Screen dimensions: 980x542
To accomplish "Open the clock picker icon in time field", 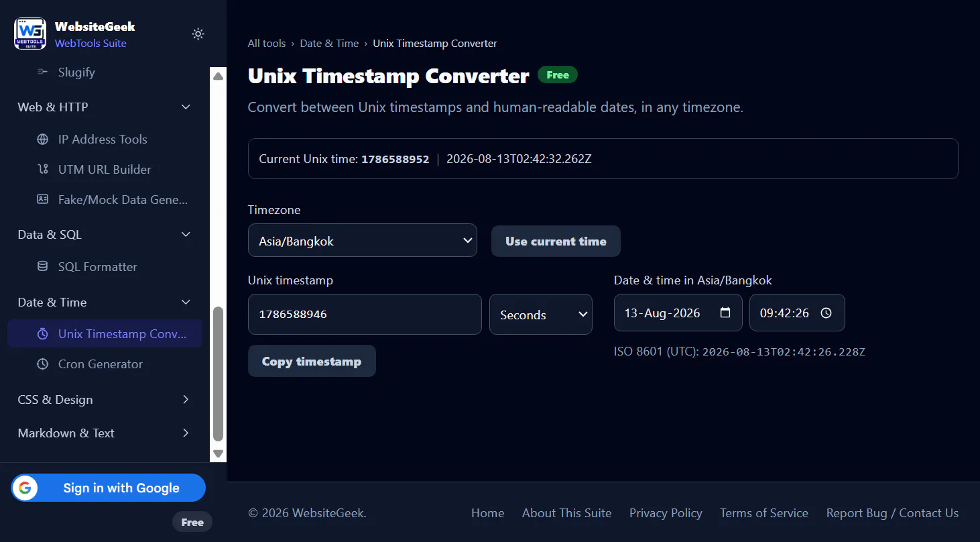I will [x=826, y=313].
